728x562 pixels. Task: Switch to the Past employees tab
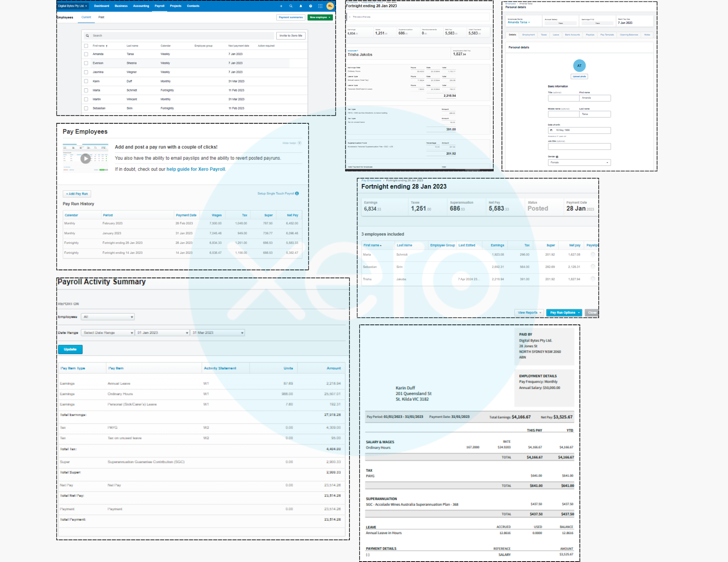point(101,17)
